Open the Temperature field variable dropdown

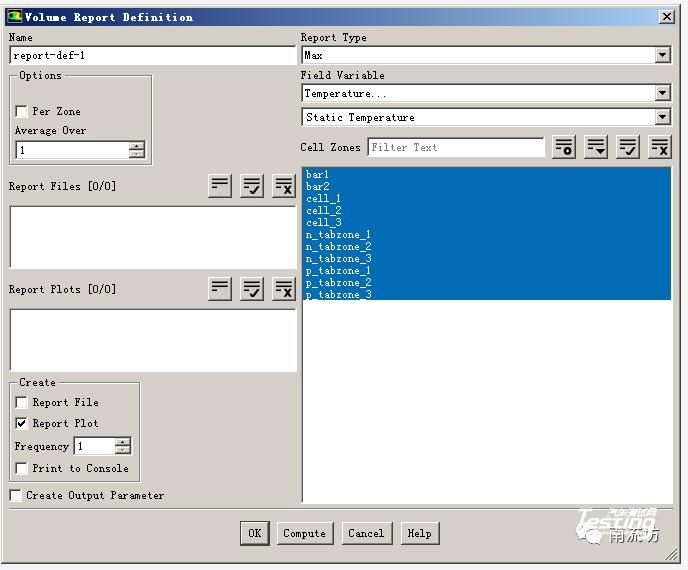[x=663, y=93]
